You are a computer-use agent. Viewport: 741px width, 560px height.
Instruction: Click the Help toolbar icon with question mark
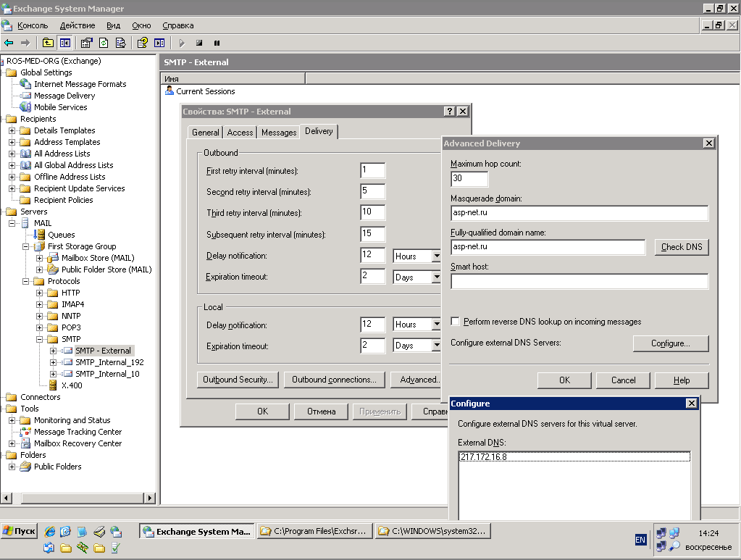click(x=142, y=43)
